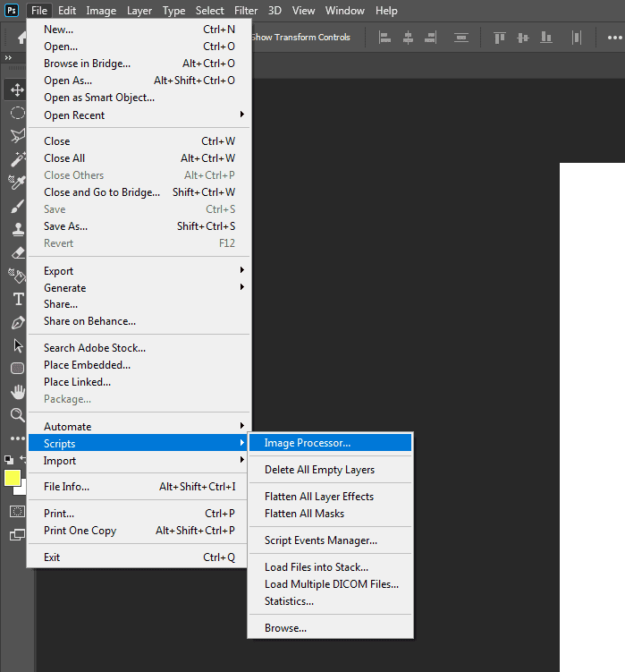Expand the collapsed toolbar double-arrow
Viewport: 625px width, 672px height.
[8, 57]
